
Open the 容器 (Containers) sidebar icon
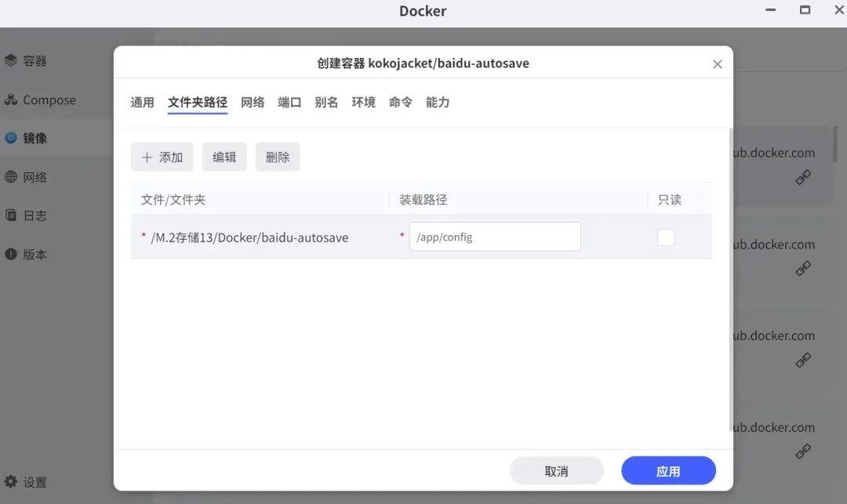tap(11, 60)
